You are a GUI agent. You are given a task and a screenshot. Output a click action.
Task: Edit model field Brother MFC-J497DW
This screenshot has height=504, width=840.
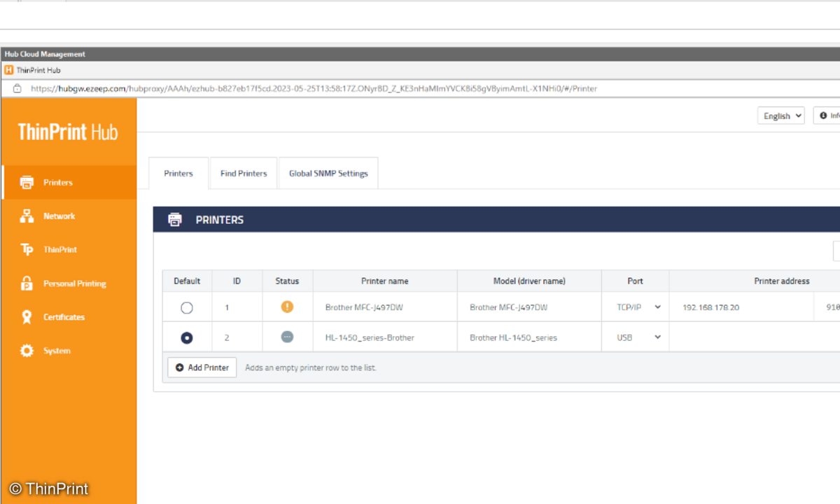pos(529,307)
